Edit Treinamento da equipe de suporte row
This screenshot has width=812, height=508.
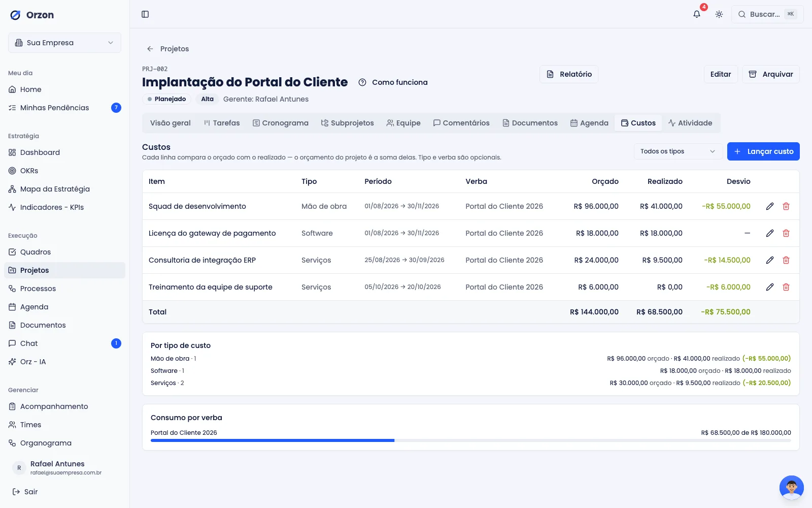pyautogui.click(x=770, y=287)
